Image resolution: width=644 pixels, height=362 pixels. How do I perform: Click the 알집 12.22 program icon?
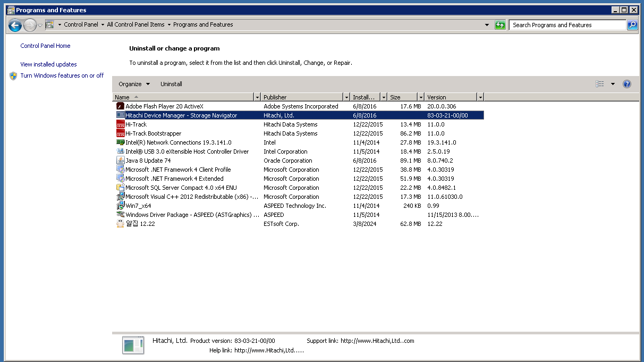pyautogui.click(x=120, y=224)
